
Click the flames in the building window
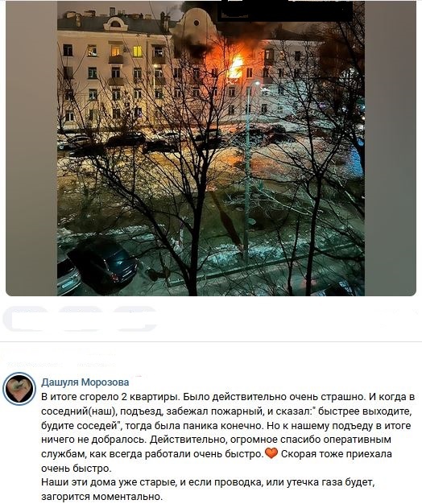pyautogui.click(x=236, y=67)
